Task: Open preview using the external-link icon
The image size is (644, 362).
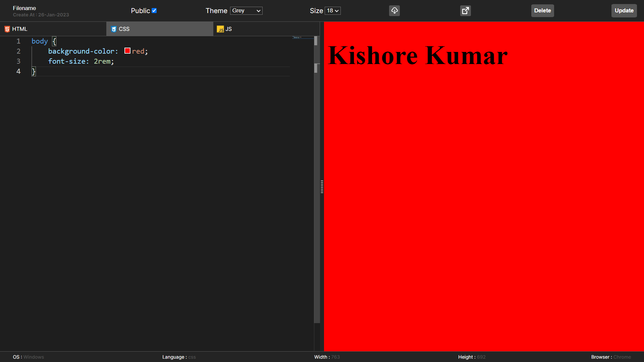Action: (465, 10)
